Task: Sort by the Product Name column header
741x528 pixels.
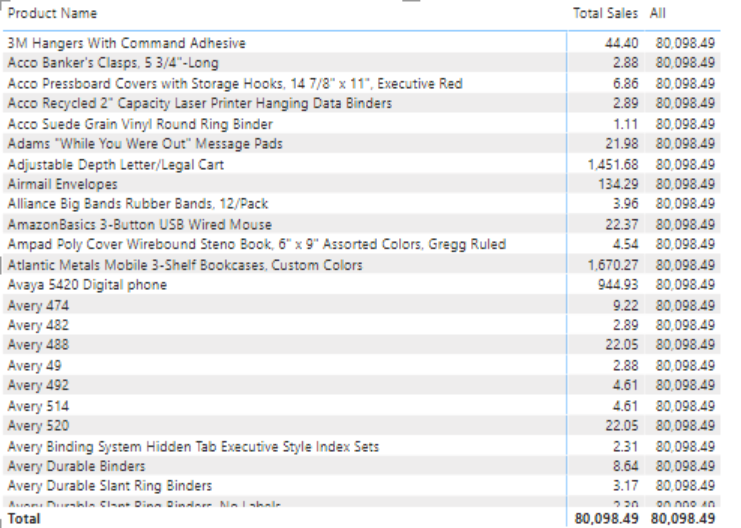Action: pos(52,13)
